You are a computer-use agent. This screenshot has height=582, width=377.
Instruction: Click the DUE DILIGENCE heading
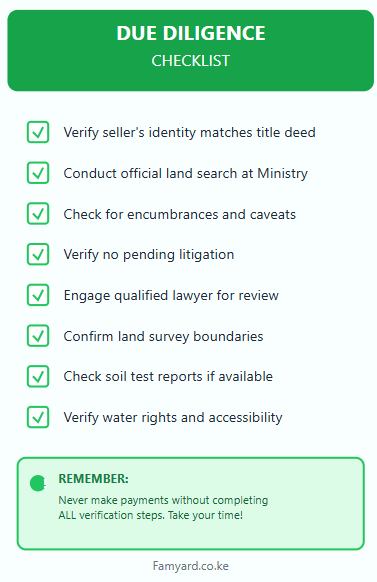pyautogui.click(x=191, y=33)
